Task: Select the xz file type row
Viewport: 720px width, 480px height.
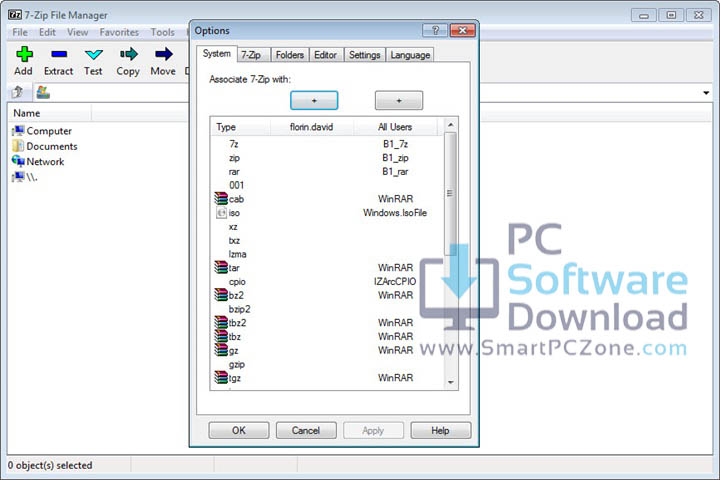Action: click(x=327, y=227)
